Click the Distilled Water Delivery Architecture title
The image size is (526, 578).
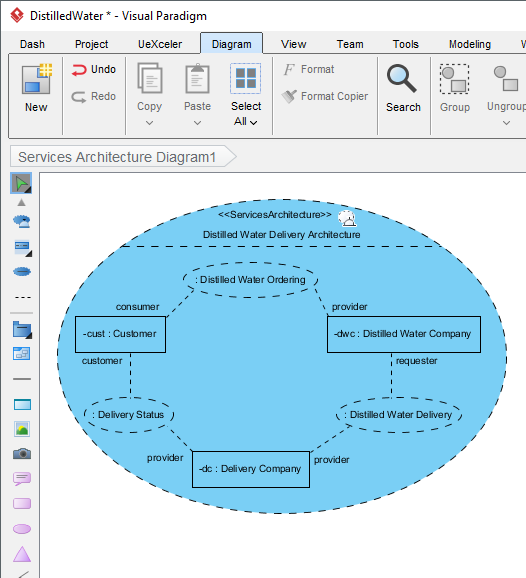point(282,234)
